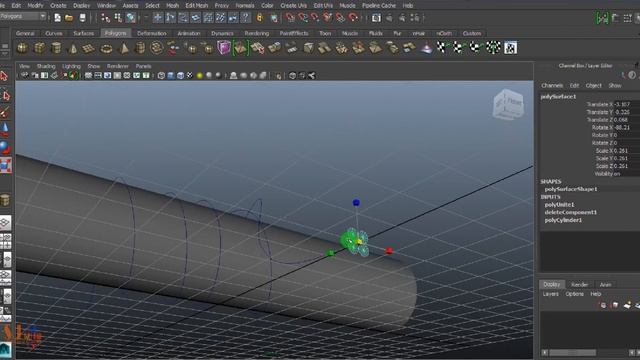This screenshot has width=640, height=360.
Task: Switch to the Surfaces shelf tab
Action: pyautogui.click(x=84, y=33)
